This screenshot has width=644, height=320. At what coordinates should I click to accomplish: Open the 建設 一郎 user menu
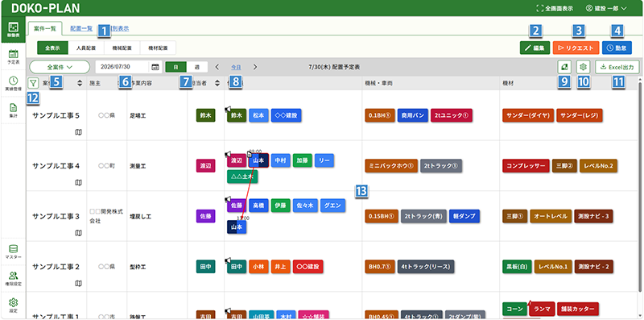(607, 8)
